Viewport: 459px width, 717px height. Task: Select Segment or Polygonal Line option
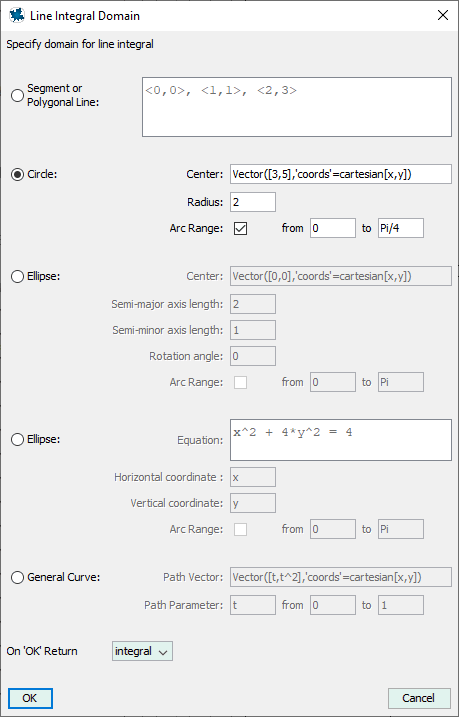17,96
